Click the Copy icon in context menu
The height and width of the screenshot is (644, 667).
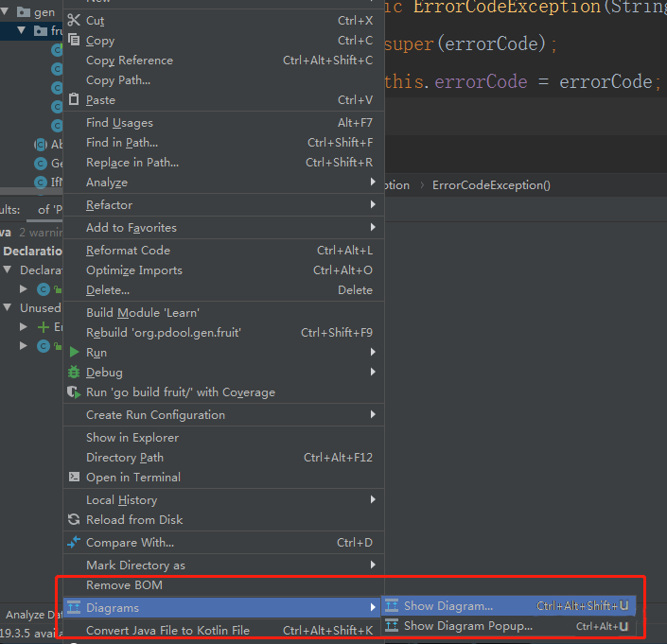[74, 41]
